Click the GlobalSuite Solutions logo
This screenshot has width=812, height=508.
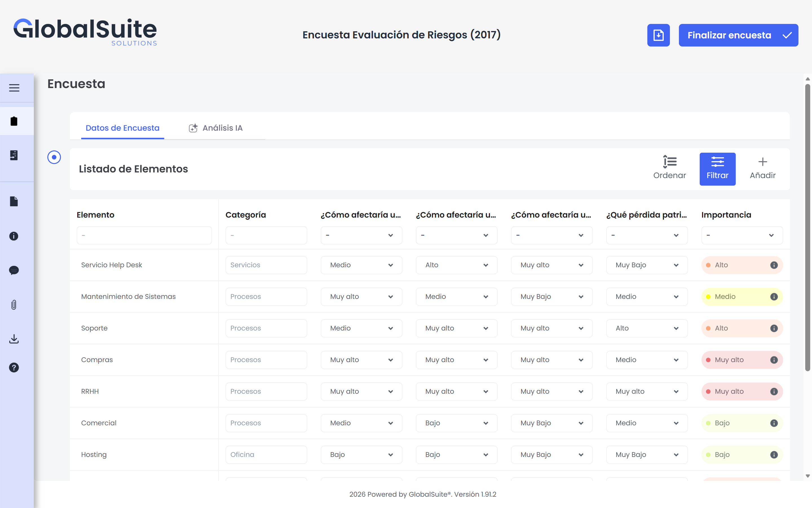[x=85, y=32]
